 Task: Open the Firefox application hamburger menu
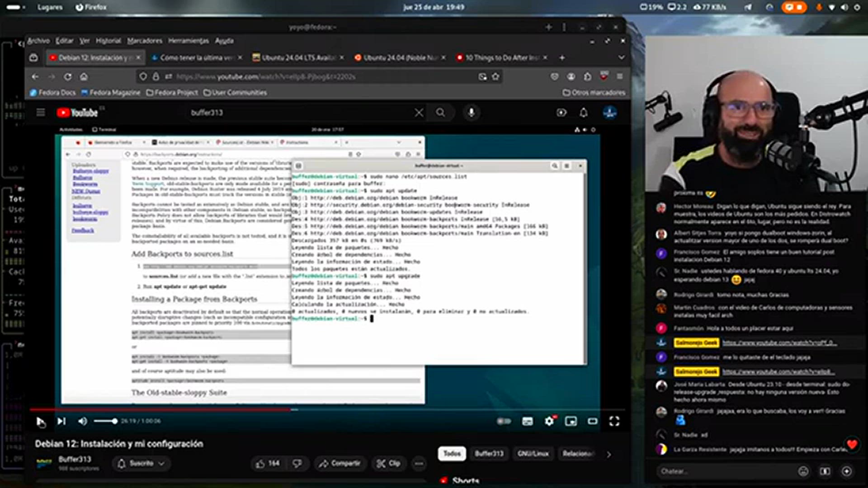620,77
